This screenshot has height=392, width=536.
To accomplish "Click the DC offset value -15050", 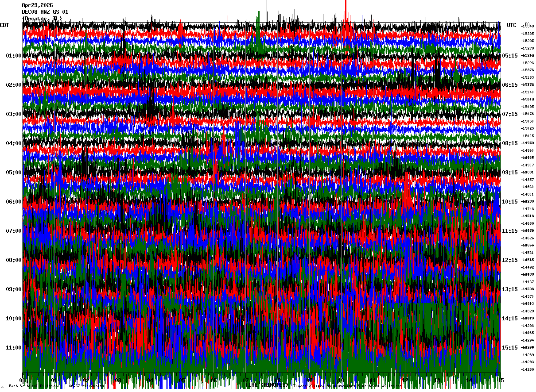I will 527,121.
